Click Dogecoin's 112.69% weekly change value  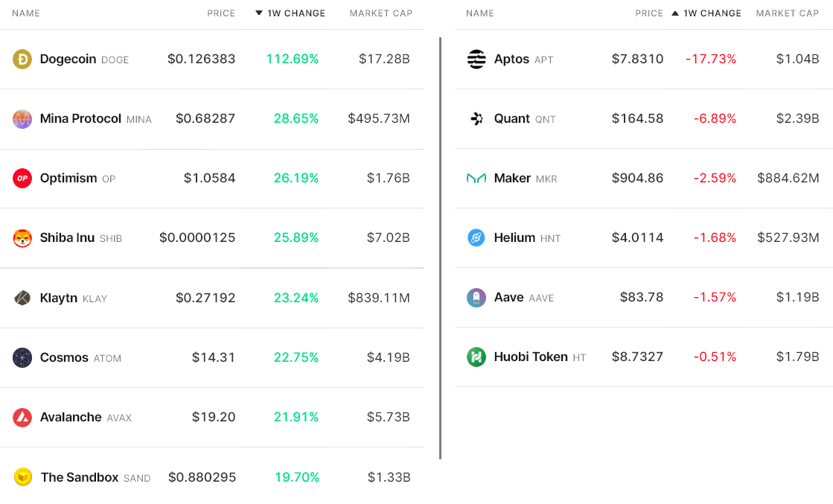(x=293, y=59)
